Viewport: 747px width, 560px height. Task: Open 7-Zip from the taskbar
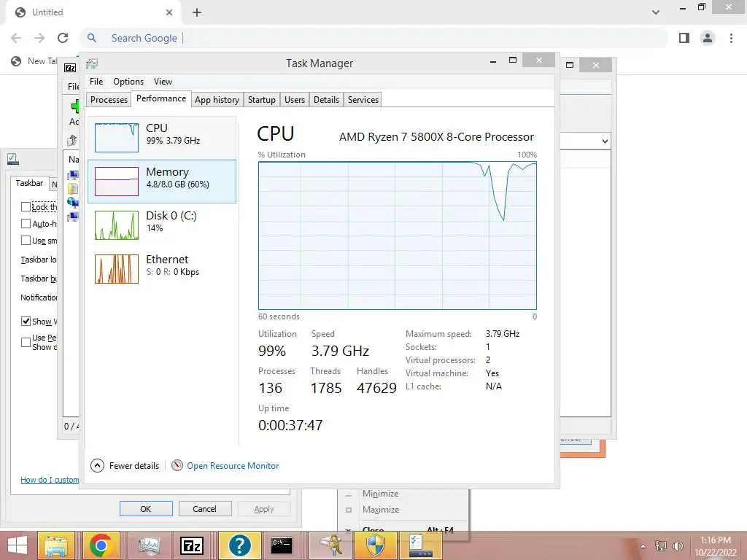[192, 545]
